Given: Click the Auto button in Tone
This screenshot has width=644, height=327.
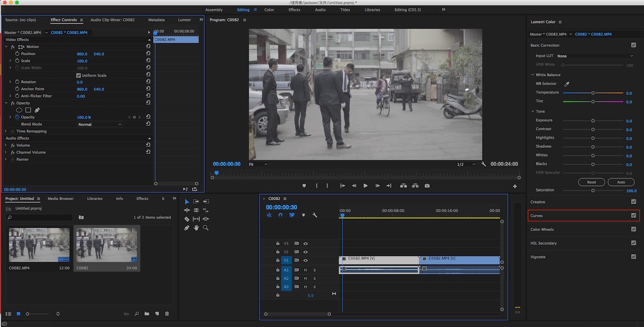Looking at the screenshot, I should click(621, 182).
